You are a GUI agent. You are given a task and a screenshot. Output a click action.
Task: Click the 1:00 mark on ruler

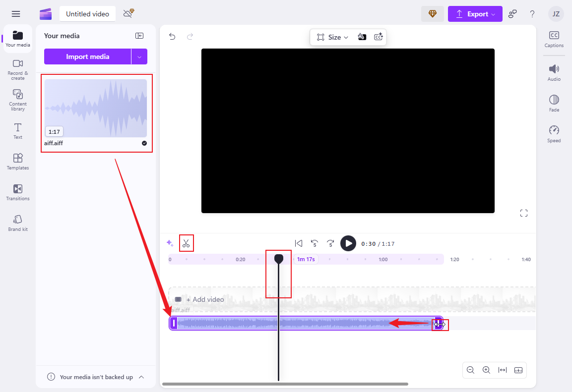pos(383,259)
